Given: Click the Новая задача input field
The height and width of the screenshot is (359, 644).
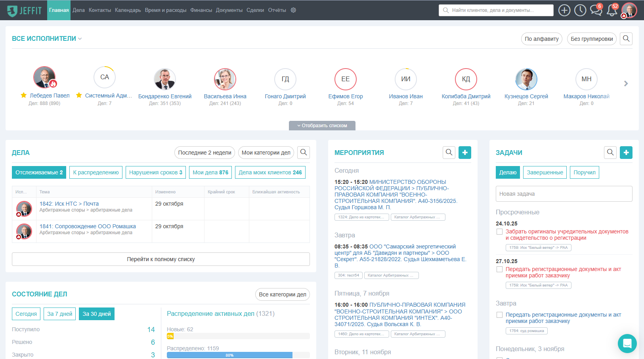Looking at the screenshot, I should (x=564, y=194).
